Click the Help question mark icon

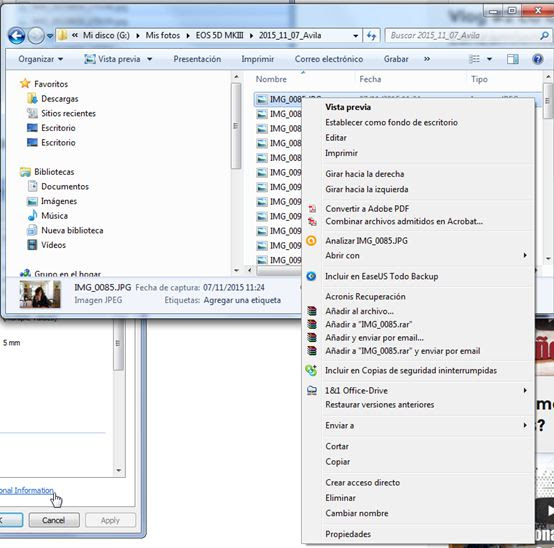pos(537,59)
